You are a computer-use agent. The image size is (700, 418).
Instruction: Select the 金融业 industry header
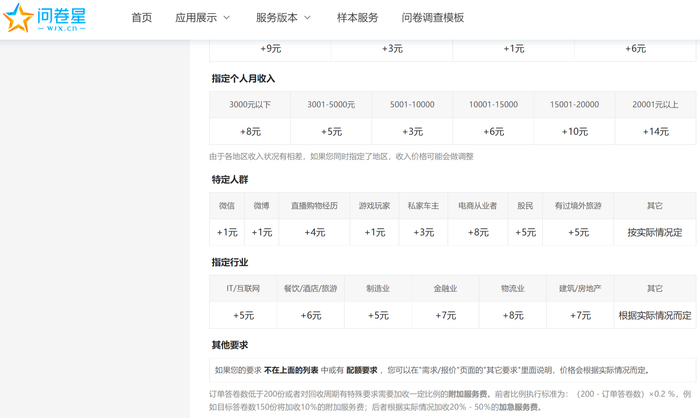446,288
